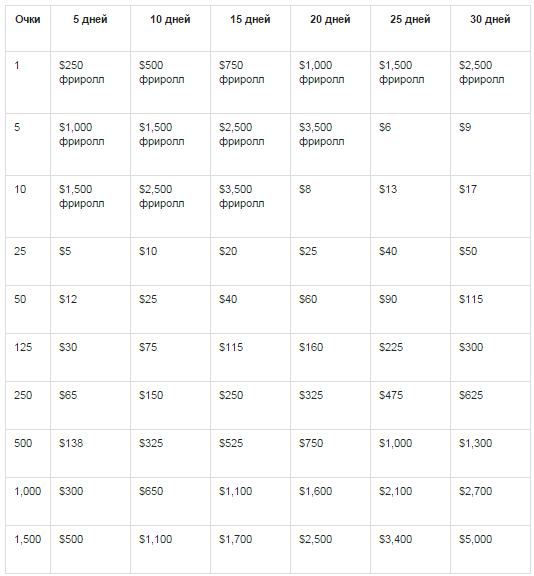Click the "$250 фриролл" cell

pos(90,82)
